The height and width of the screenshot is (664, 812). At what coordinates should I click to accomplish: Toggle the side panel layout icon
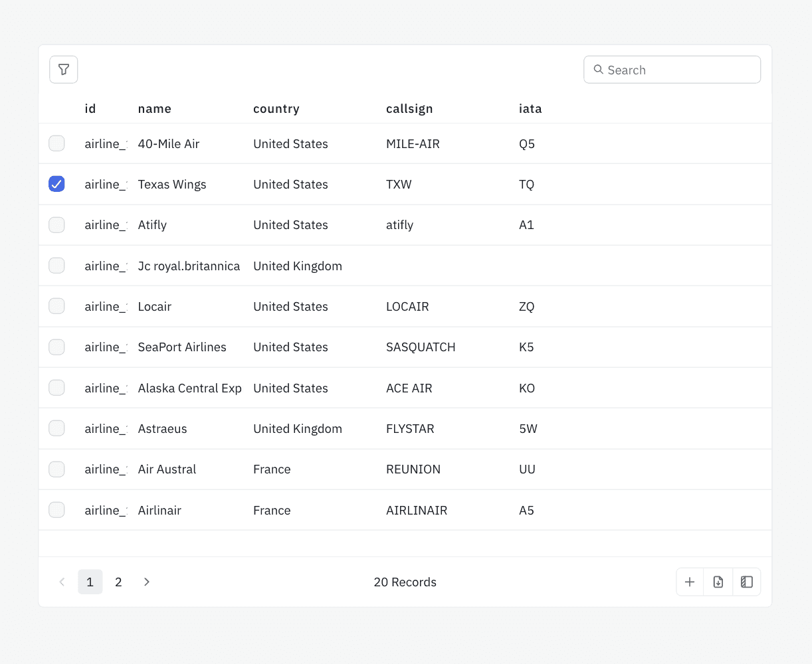pyautogui.click(x=747, y=582)
